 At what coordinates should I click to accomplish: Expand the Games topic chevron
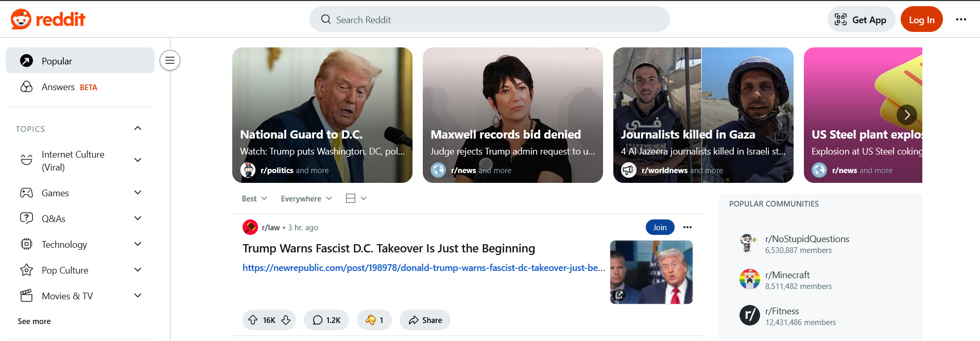(137, 193)
